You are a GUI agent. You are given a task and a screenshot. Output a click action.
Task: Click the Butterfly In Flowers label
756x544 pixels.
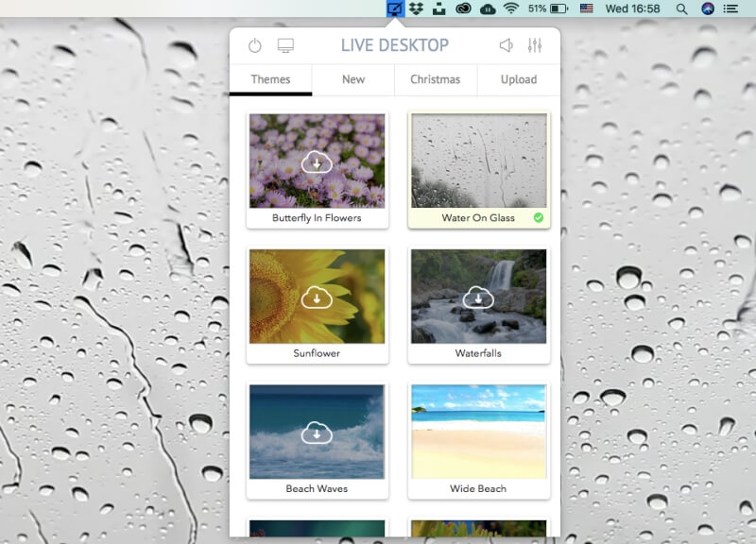(317, 218)
